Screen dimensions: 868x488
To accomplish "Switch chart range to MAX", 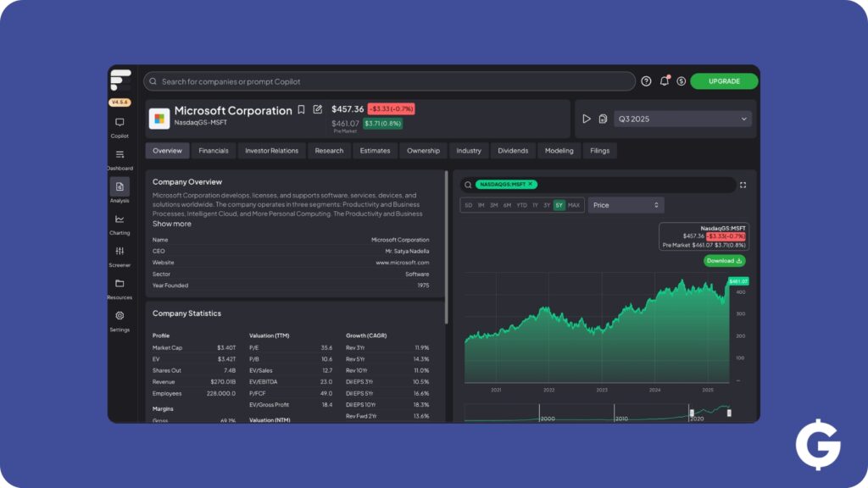I will (x=574, y=205).
